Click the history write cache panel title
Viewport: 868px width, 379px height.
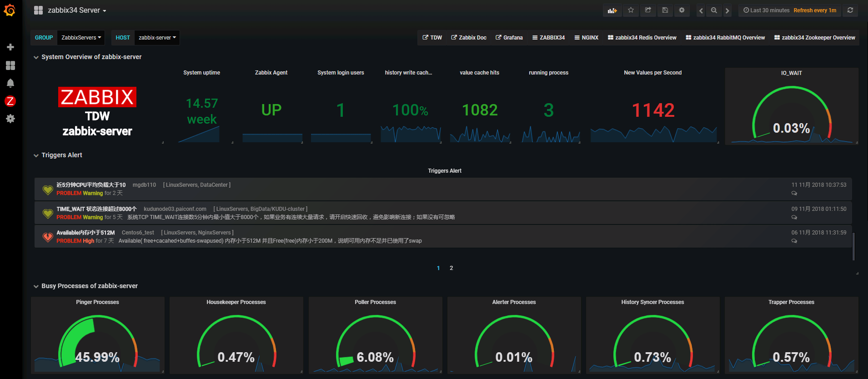tap(408, 73)
